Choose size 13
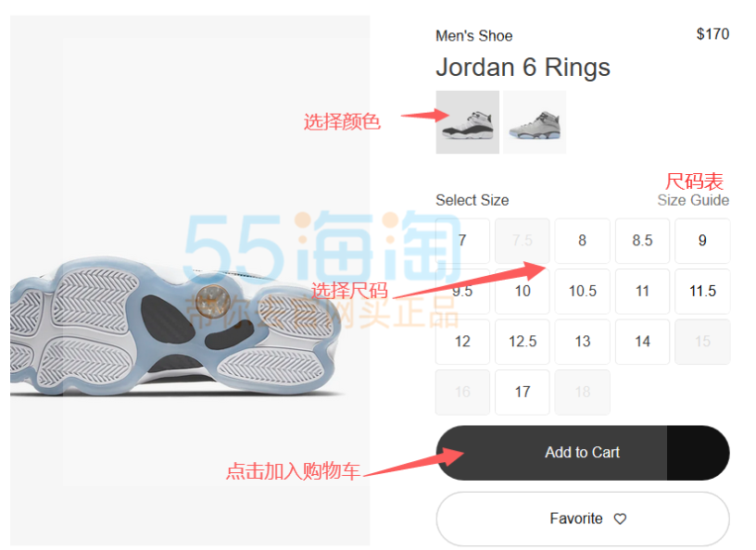The height and width of the screenshot is (550, 756). pos(582,342)
